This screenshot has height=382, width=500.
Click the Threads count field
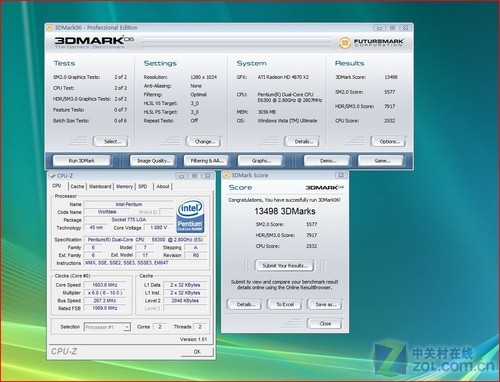200,327
